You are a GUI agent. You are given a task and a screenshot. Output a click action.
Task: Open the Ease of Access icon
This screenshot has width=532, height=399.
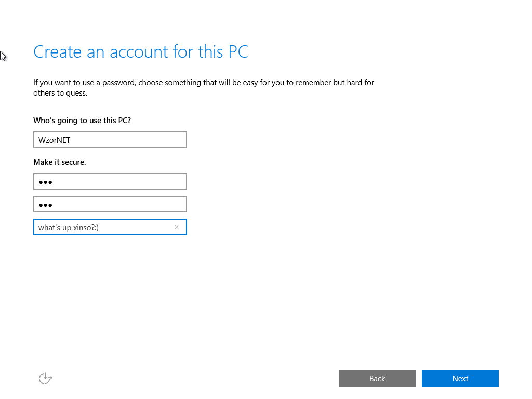45,378
